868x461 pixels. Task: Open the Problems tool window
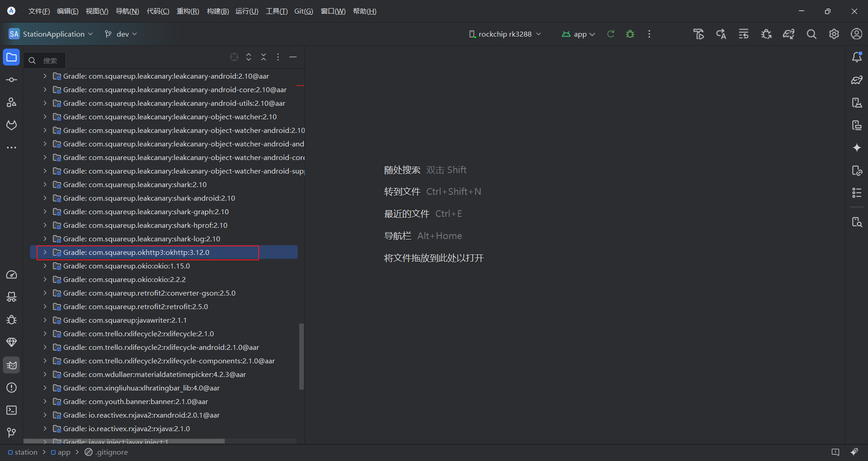click(x=12, y=388)
